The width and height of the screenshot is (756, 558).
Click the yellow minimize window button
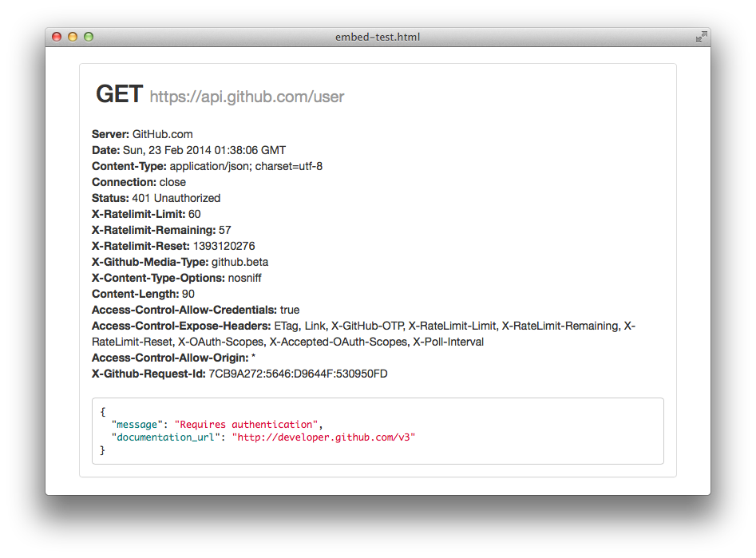click(x=73, y=37)
